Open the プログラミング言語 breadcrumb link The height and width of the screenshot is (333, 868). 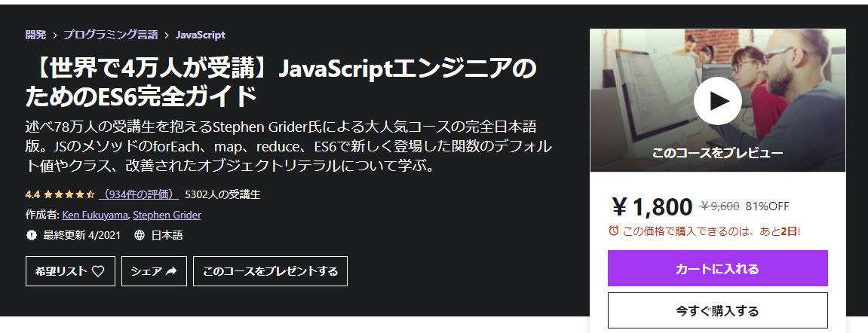click(x=111, y=35)
